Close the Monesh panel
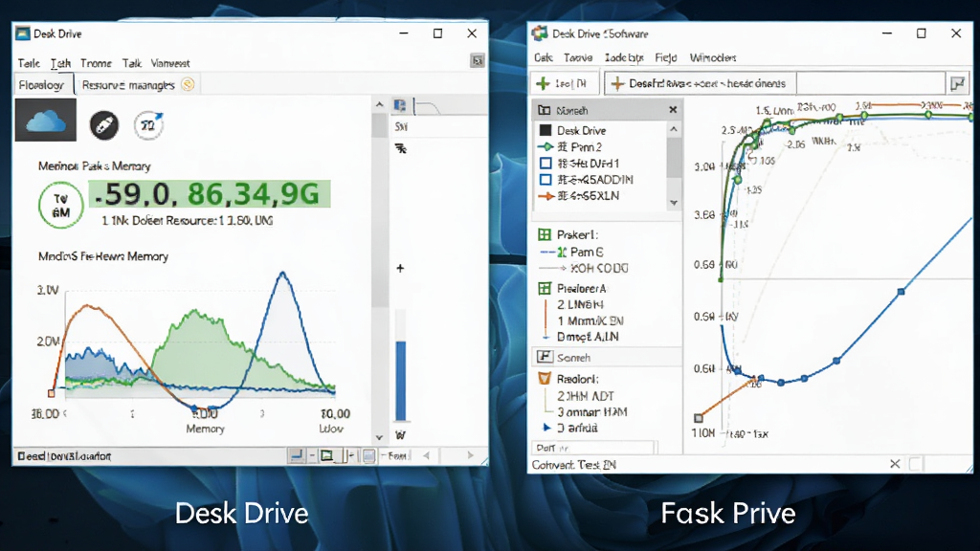 [673, 110]
